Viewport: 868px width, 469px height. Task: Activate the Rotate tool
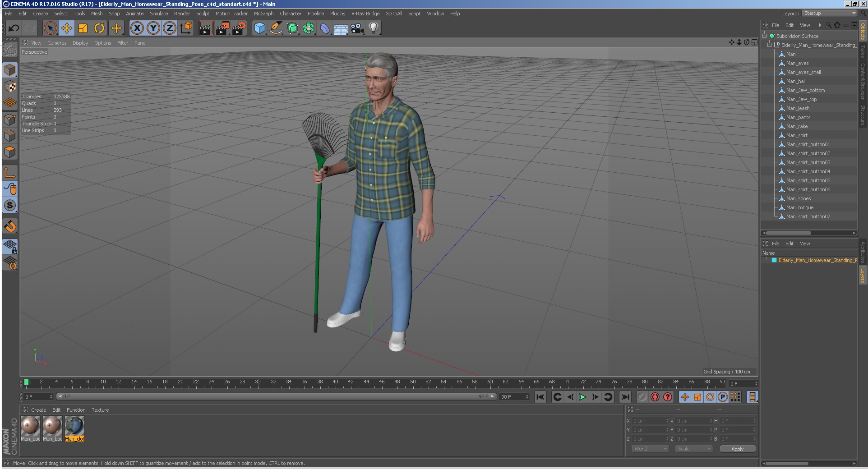[x=99, y=28]
